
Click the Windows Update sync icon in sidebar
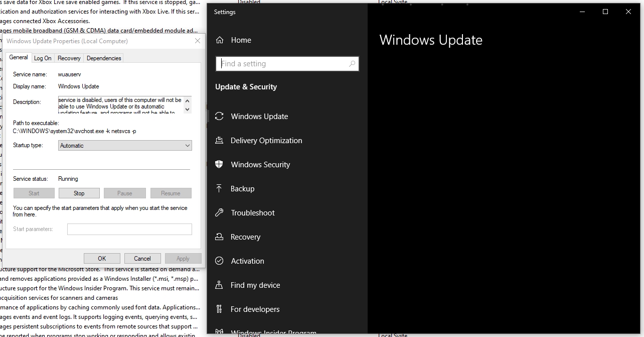[x=219, y=117]
